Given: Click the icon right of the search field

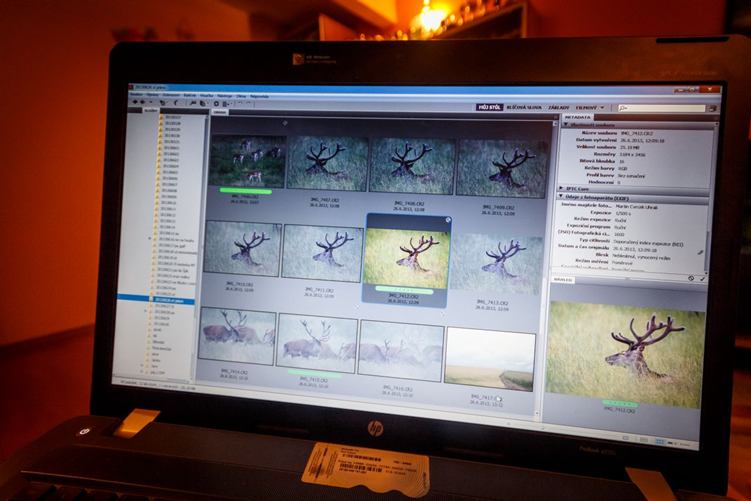Looking at the screenshot, I should [x=712, y=109].
